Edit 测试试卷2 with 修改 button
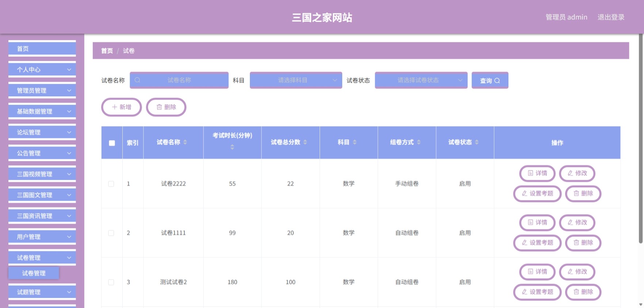 pyautogui.click(x=577, y=272)
